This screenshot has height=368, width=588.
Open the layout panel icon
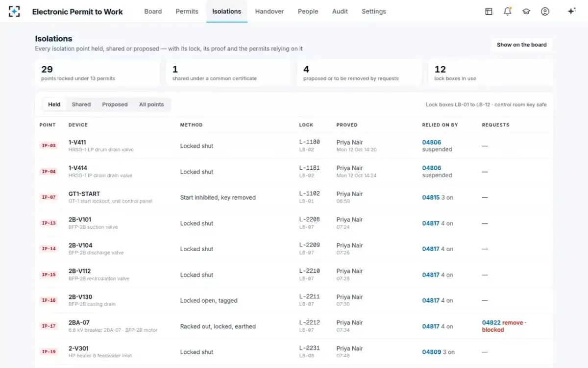click(x=489, y=11)
